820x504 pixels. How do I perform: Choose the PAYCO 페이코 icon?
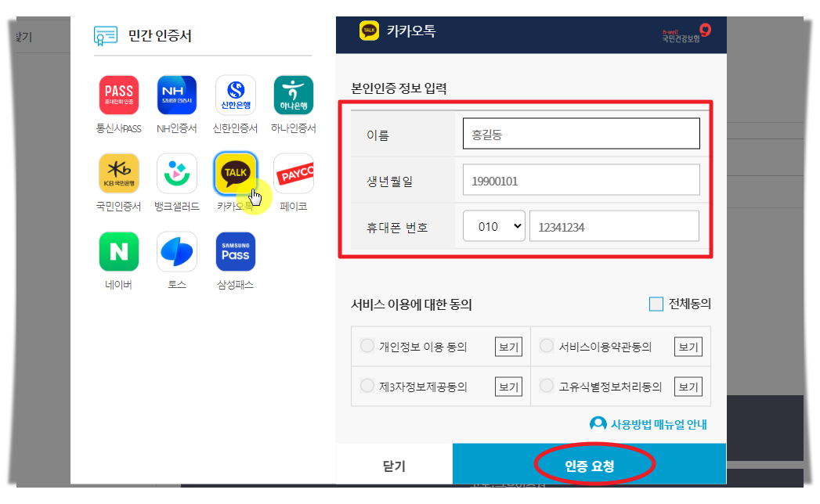point(294,173)
